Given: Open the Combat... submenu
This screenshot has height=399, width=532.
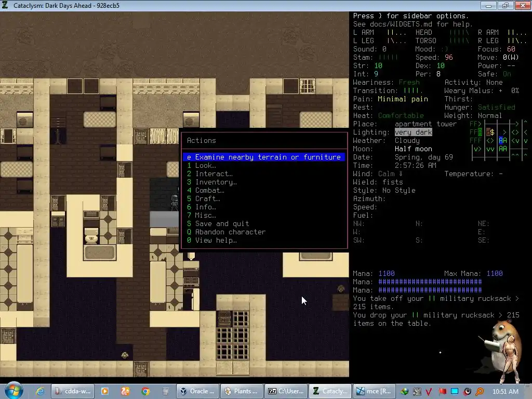Looking at the screenshot, I should pos(206,190).
